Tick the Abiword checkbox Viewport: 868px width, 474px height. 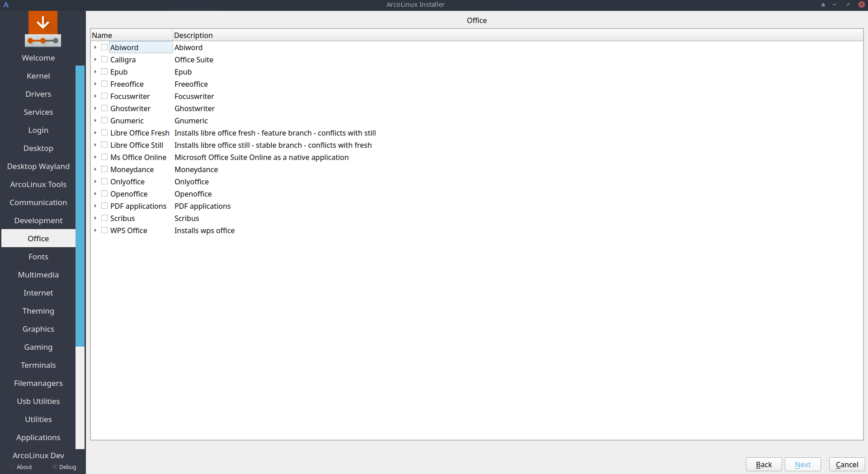tap(104, 47)
